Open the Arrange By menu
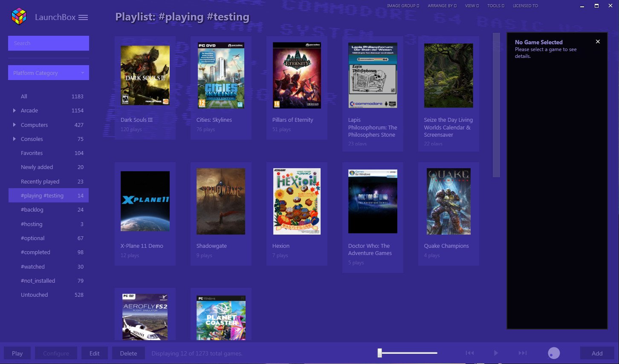The image size is (619, 364). coord(442,6)
